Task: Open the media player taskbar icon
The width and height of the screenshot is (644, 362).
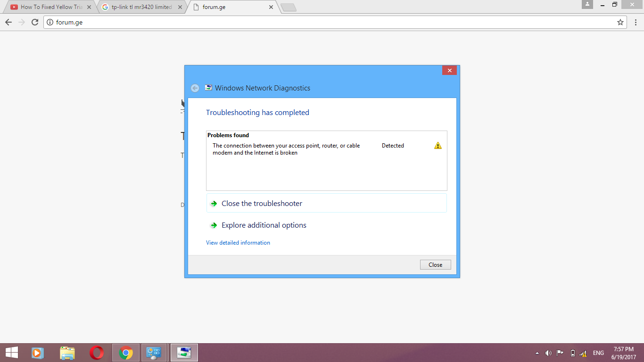Action: click(x=38, y=353)
